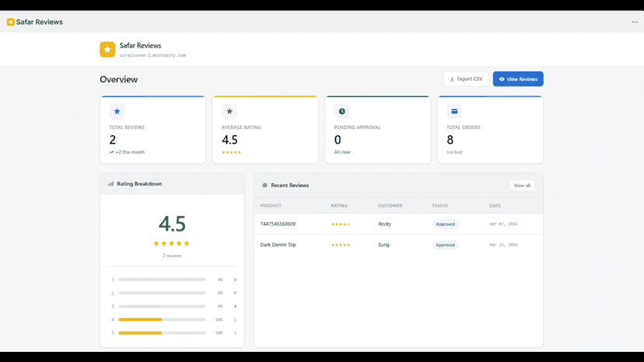Click the Total Orders card icon
The image size is (644, 362).
pos(454,111)
